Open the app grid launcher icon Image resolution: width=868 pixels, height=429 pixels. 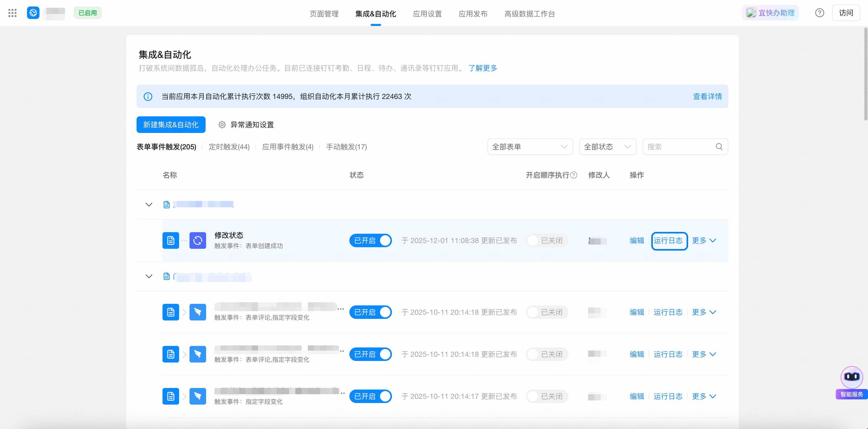point(12,13)
